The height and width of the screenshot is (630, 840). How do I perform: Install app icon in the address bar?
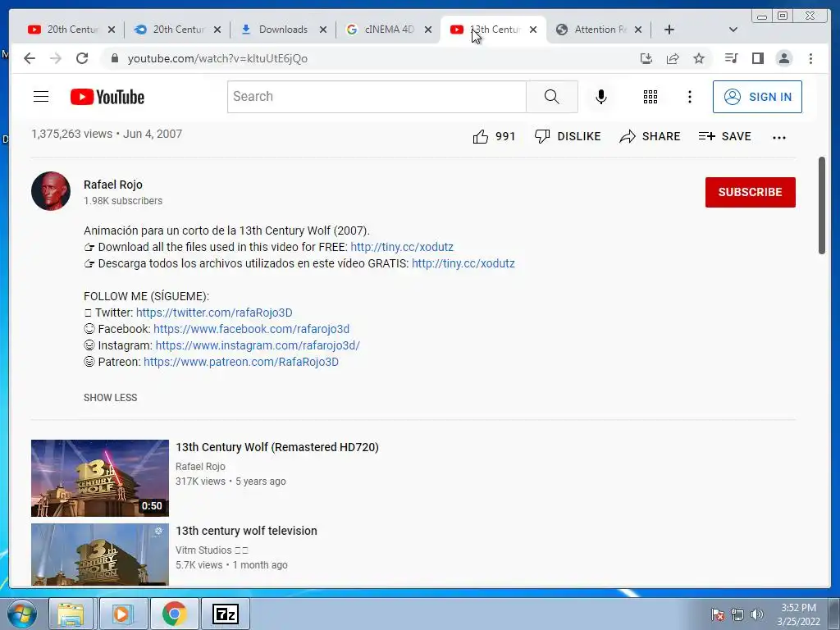tap(646, 58)
